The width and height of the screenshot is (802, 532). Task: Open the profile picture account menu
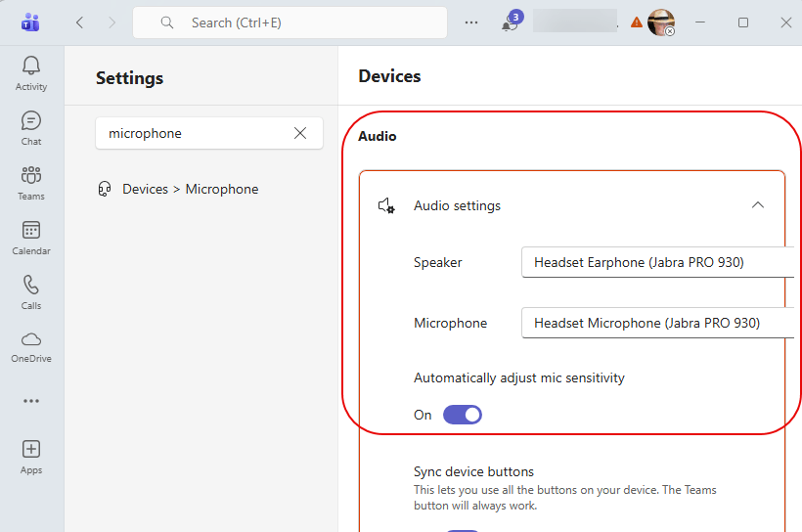[661, 22]
